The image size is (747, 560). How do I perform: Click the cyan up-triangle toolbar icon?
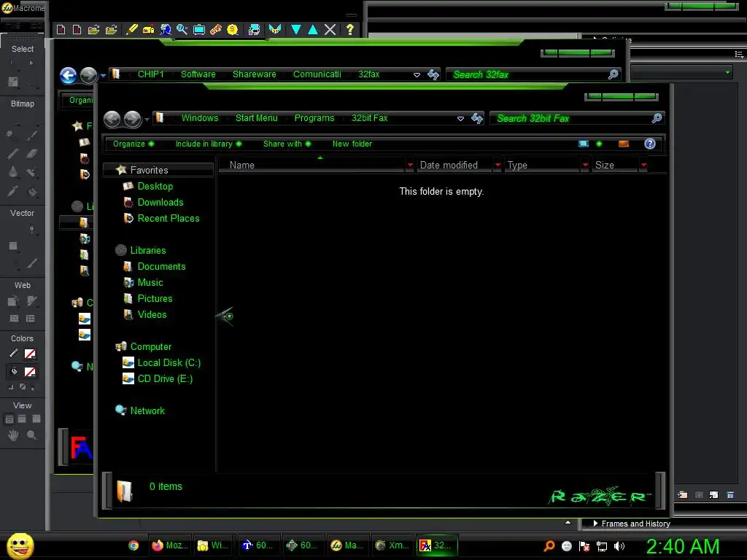coord(313,29)
